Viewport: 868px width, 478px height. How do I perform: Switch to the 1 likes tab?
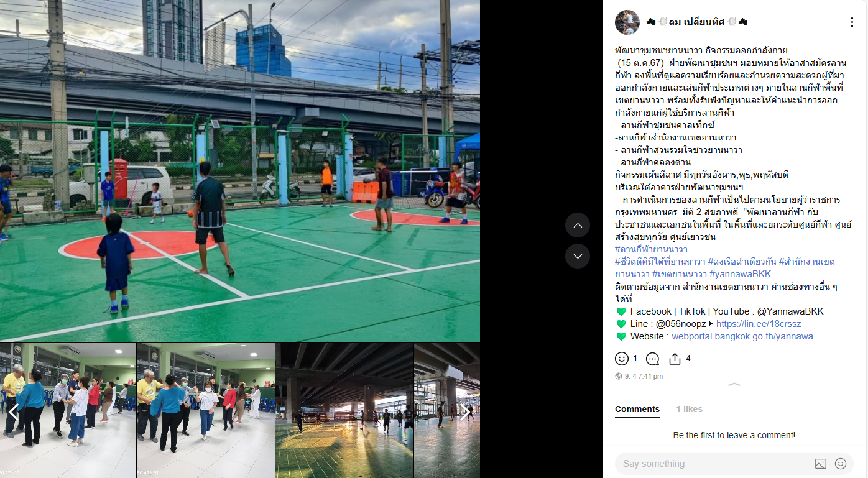click(x=689, y=409)
